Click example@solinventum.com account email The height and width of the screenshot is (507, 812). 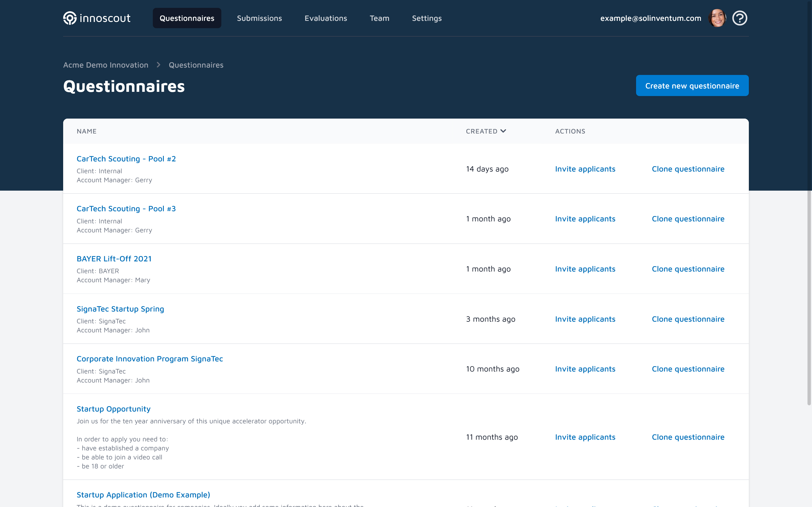pos(650,18)
